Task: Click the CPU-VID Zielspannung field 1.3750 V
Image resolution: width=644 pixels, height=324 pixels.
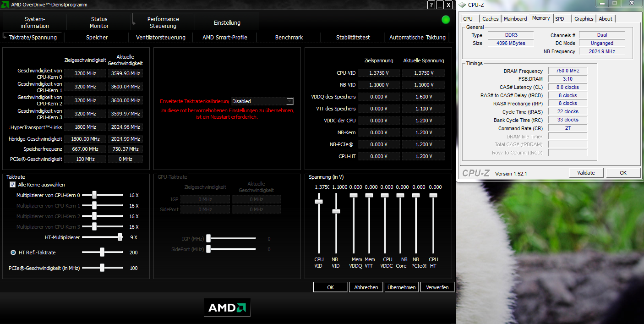Action: [x=379, y=73]
